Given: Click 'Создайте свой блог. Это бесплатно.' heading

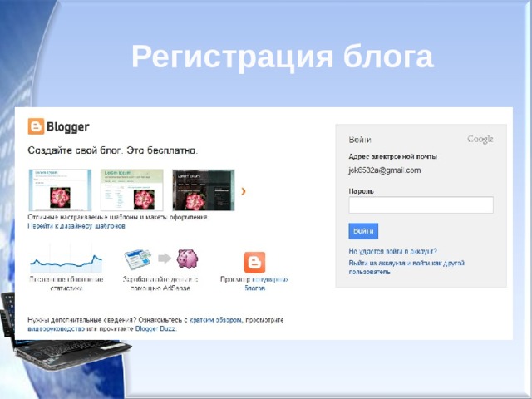Looking at the screenshot, I should pyautogui.click(x=113, y=150).
